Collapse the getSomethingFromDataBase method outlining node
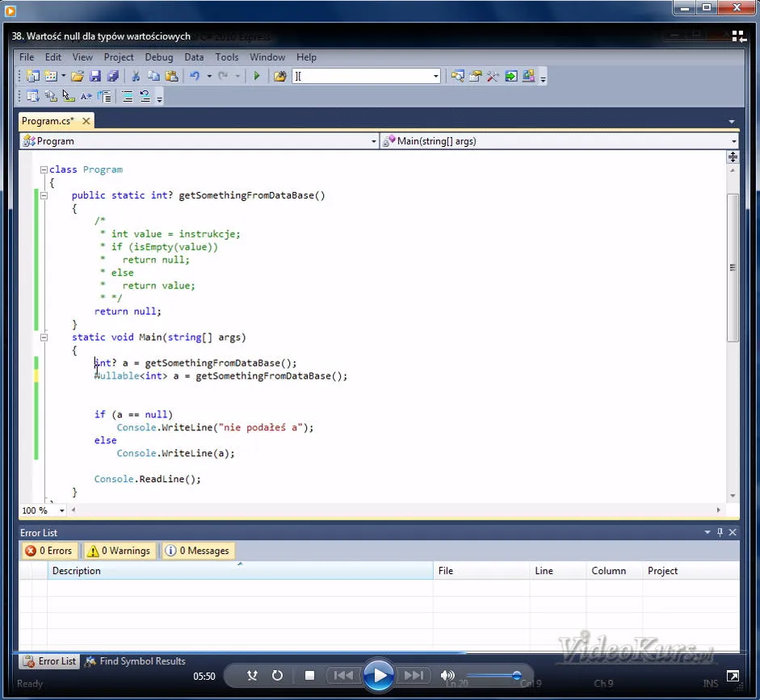The height and width of the screenshot is (700, 760). pyautogui.click(x=44, y=195)
